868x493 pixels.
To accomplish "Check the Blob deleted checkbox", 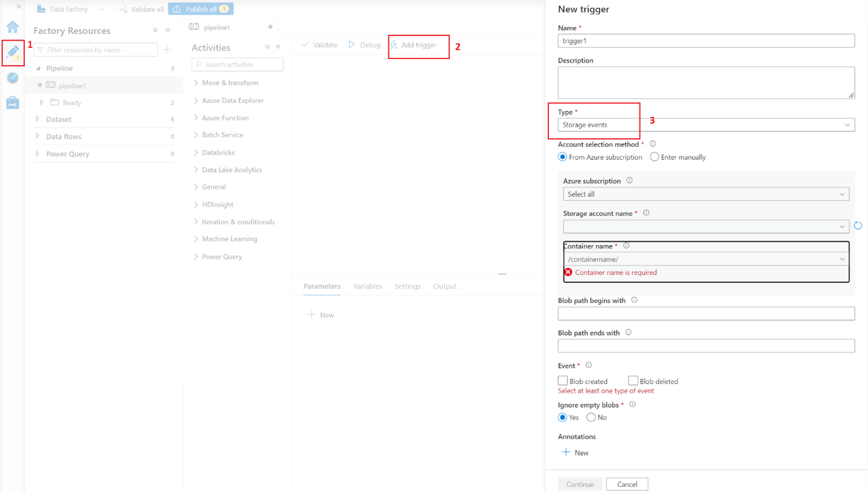I will point(633,380).
